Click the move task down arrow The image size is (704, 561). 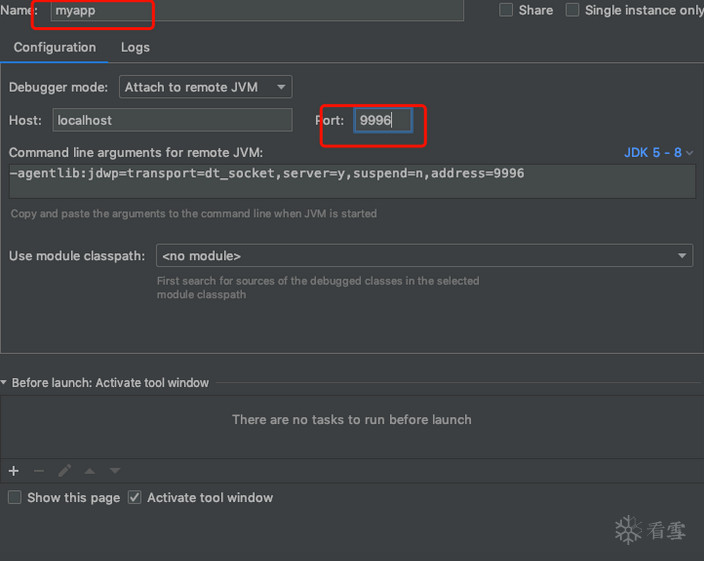[115, 471]
